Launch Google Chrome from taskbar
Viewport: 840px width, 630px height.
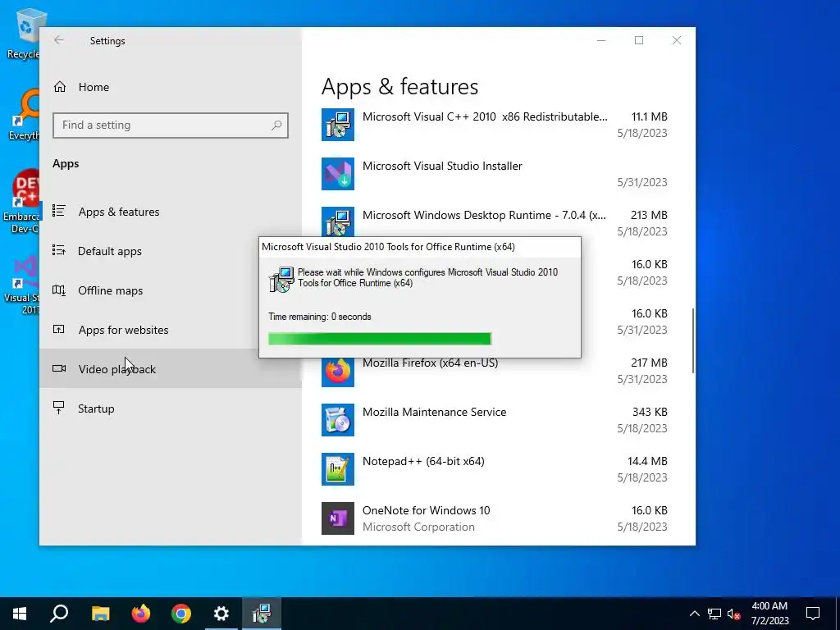(x=181, y=614)
